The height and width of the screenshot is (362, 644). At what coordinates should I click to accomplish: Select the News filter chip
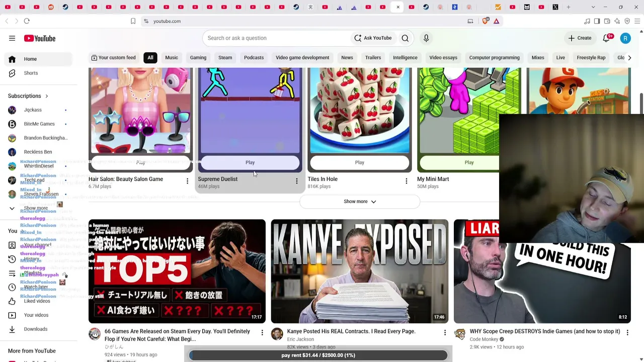pos(347,58)
